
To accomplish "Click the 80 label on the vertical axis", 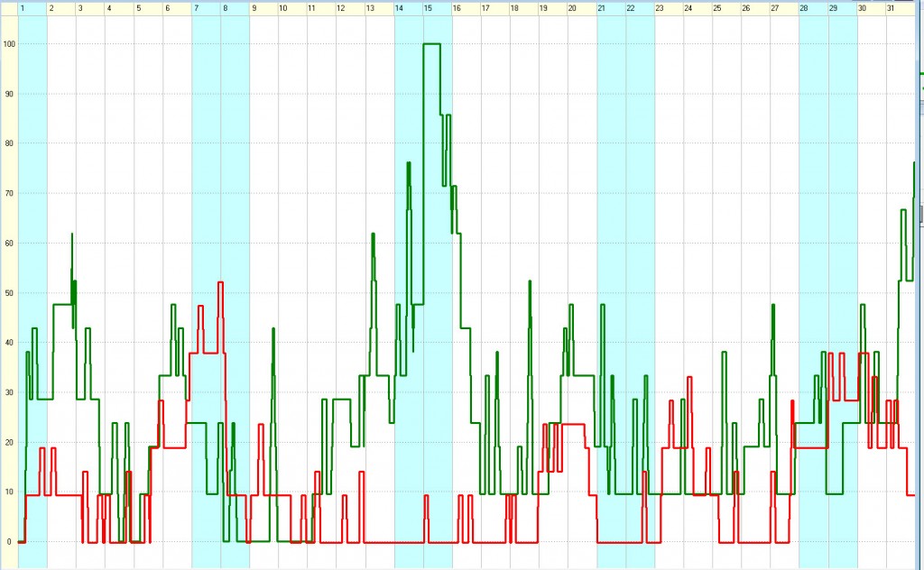I will pos(9,143).
